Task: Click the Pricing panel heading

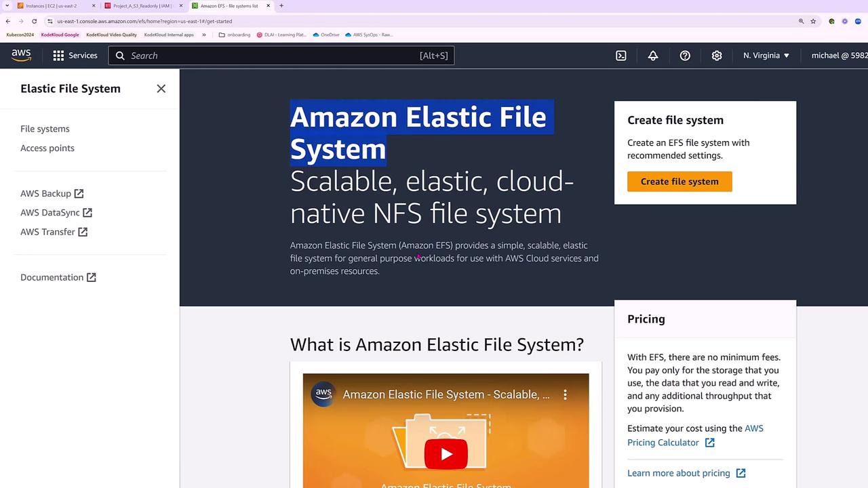Action: [646, 319]
